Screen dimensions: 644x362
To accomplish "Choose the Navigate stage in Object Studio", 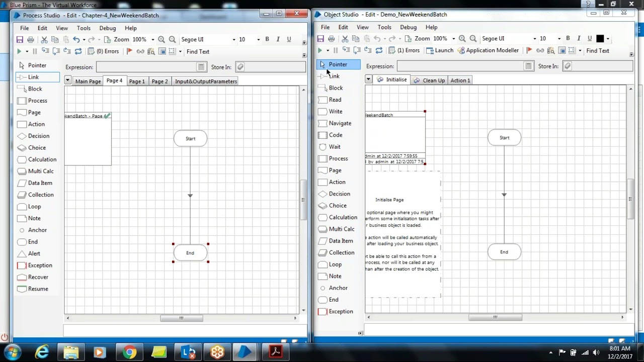I will pyautogui.click(x=335, y=123).
